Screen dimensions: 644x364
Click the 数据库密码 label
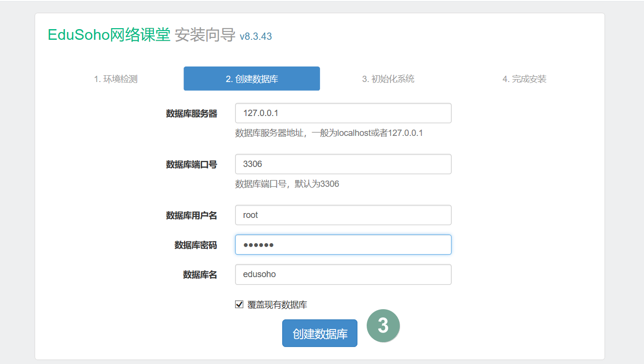point(196,245)
